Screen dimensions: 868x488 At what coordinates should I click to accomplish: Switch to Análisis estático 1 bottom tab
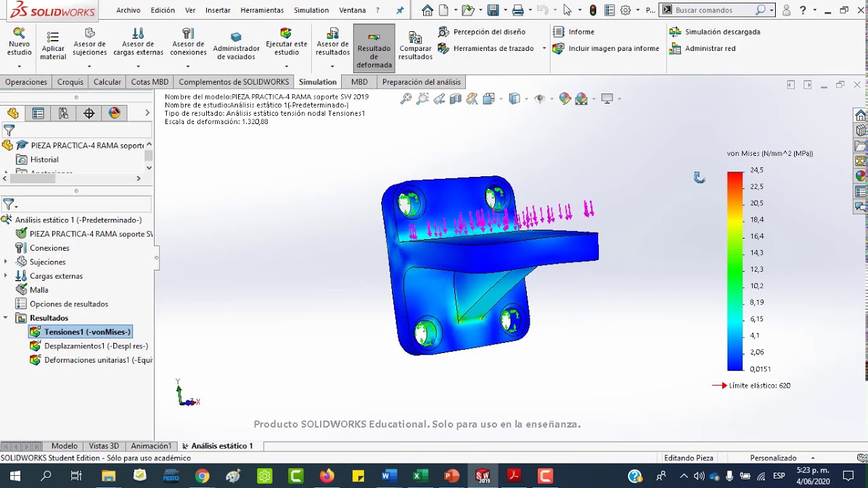pyautogui.click(x=217, y=446)
